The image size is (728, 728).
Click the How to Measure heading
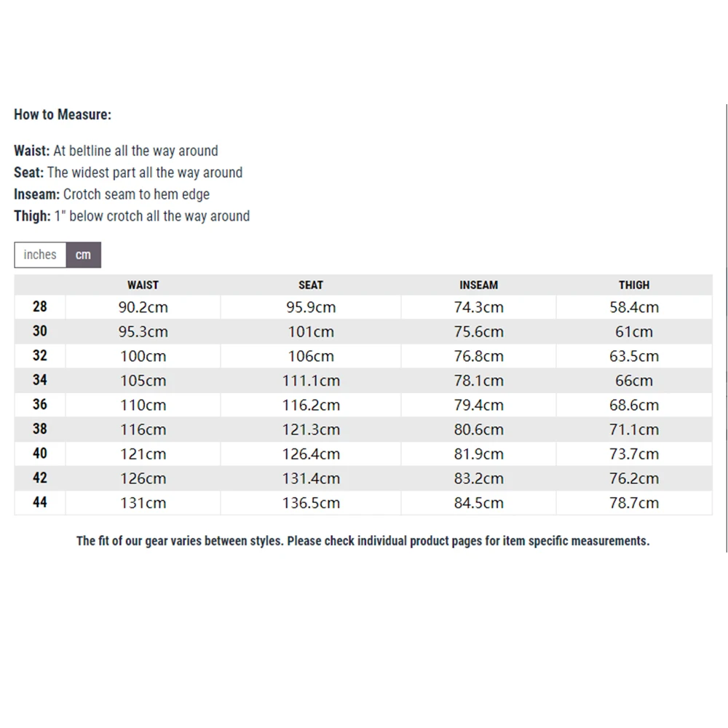click(63, 114)
